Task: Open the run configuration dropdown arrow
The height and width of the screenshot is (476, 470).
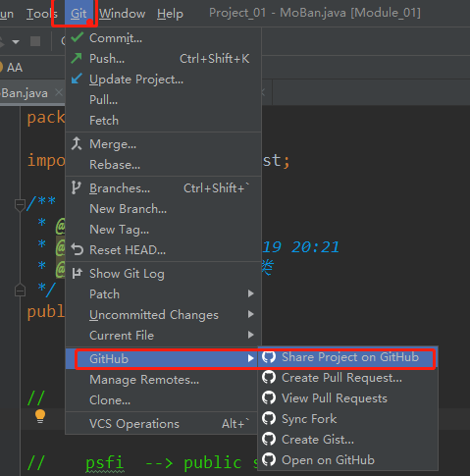Action: pos(16,42)
